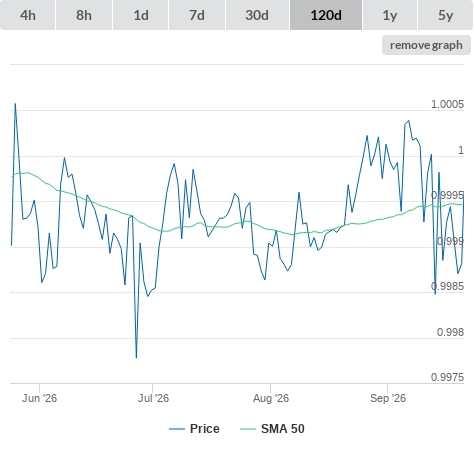474x455 pixels.
Task: Choose the 1d time range tab
Action: [x=141, y=15]
